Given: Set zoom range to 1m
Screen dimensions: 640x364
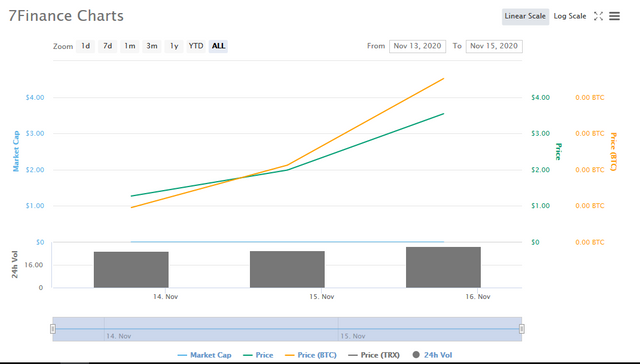Looking at the screenshot, I should [x=130, y=46].
